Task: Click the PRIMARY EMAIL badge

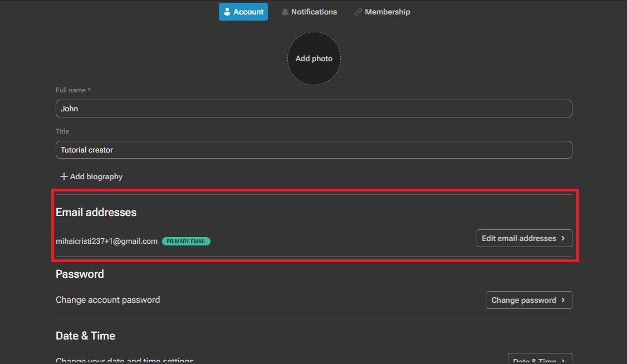Action: coord(186,242)
